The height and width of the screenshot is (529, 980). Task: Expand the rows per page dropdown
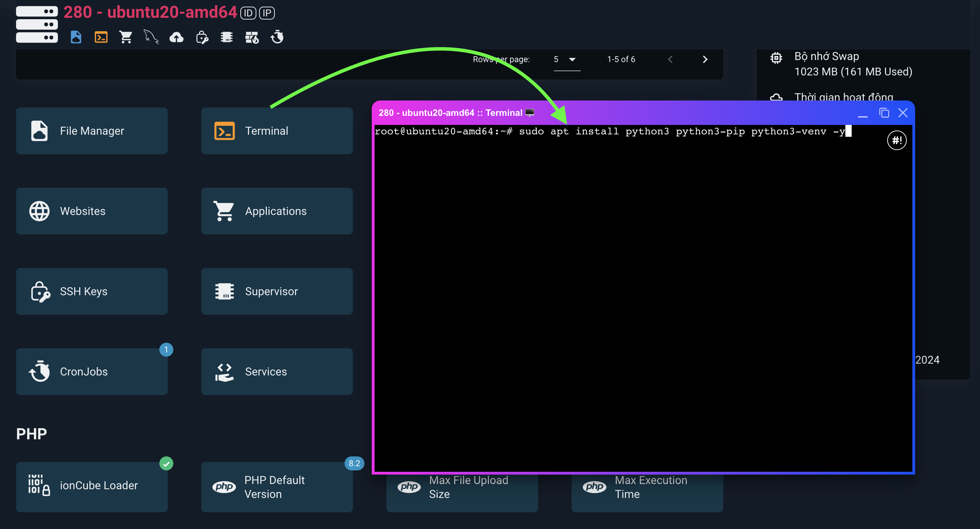[566, 59]
